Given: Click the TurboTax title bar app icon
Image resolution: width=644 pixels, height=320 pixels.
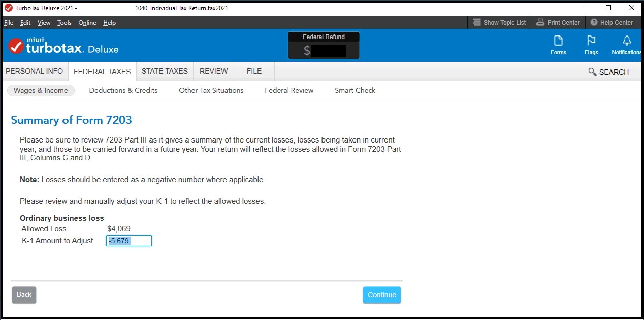Looking at the screenshot, I should (x=8, y=8).
